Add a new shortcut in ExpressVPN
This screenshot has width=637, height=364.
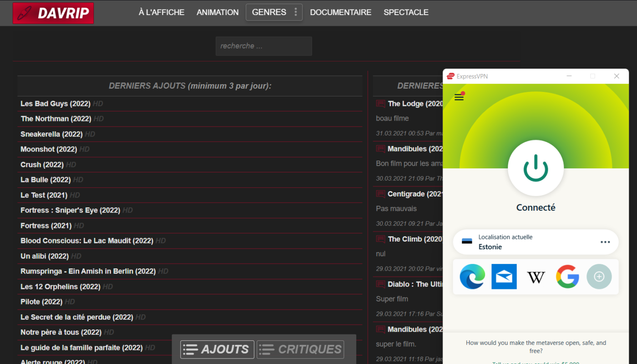(599, 277)
